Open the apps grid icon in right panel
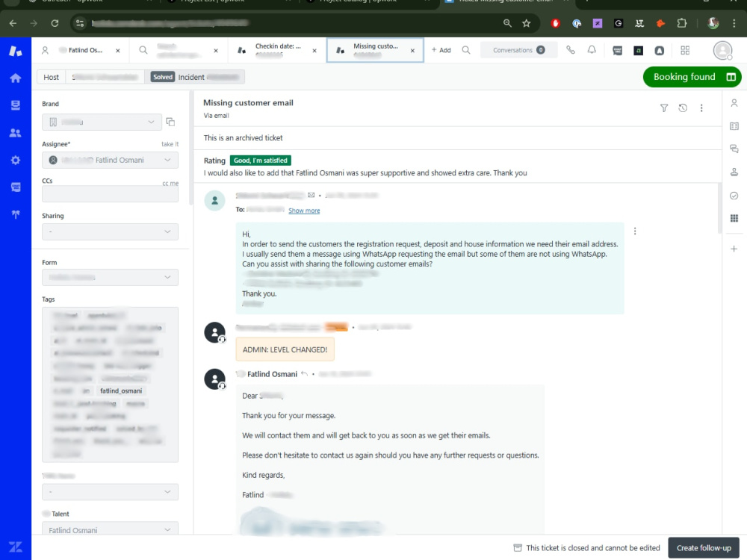This screenshot has width=747, height=560. point(734,218)
